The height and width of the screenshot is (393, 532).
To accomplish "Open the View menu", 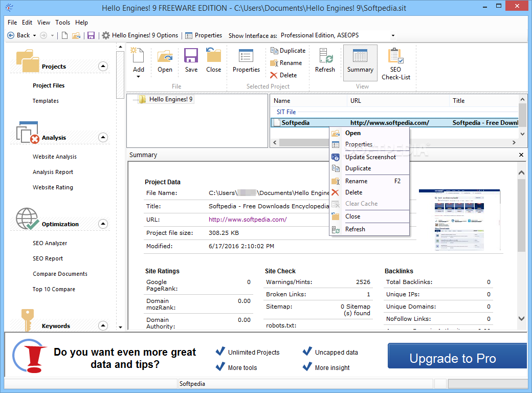I will coord(44,23).
